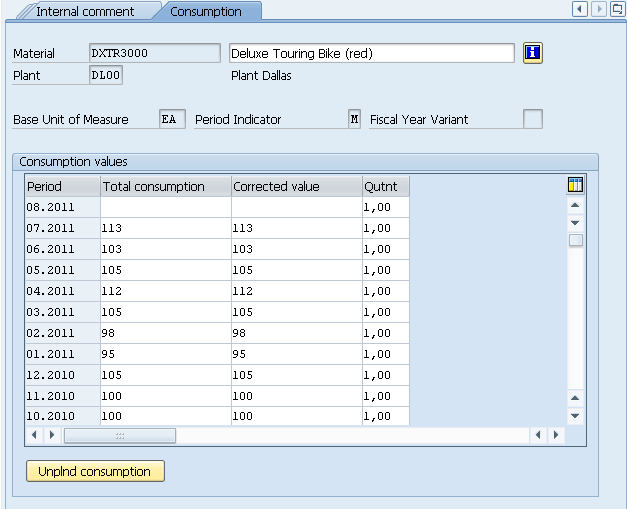Click the Period Indicator field M

(x=354, y=119)
